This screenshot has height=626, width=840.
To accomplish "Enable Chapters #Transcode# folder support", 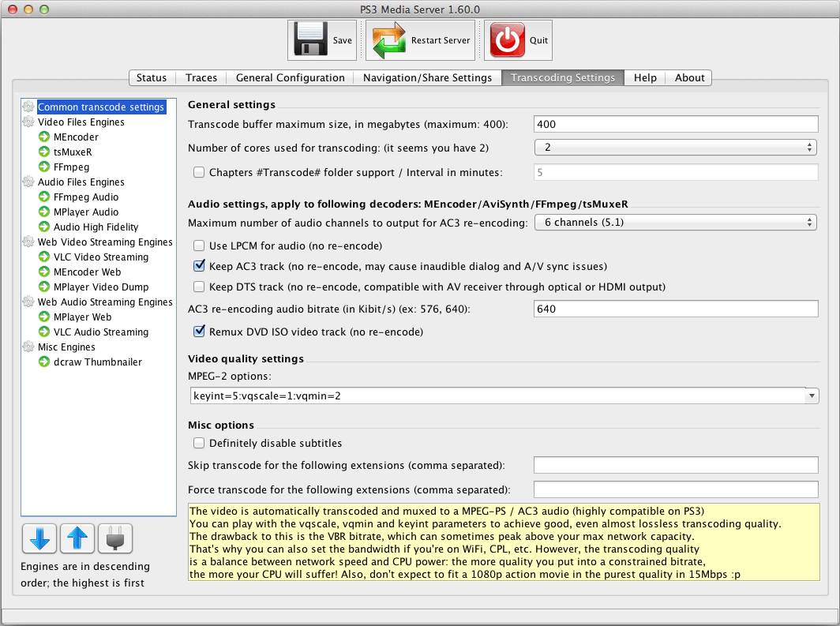I will (199, 171).
